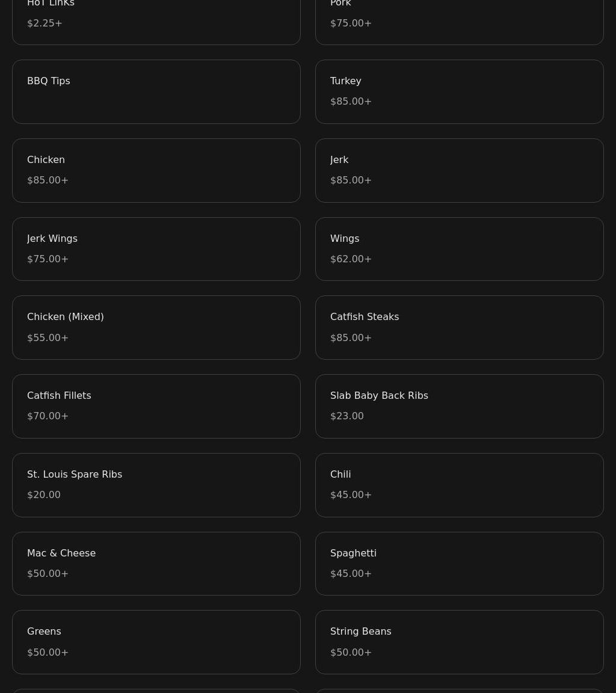Click the St. Louis Spare Ribs price $20.00
Image resolution: width=616 pixels, height=693 pixels.
[44, 494]
